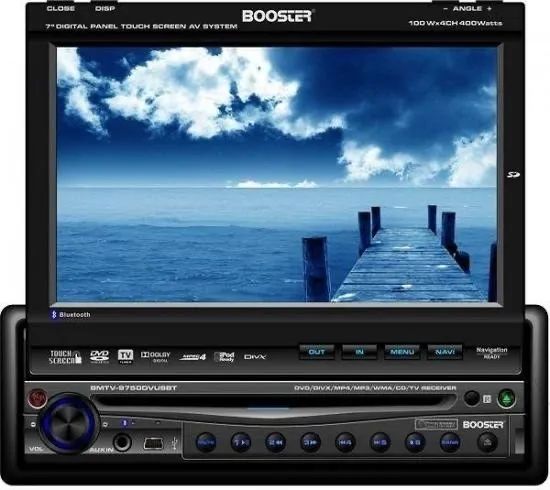This screenshot has width=550, height=490.
Task: Tap the IN button below the screen
Action: click(360, 352)
